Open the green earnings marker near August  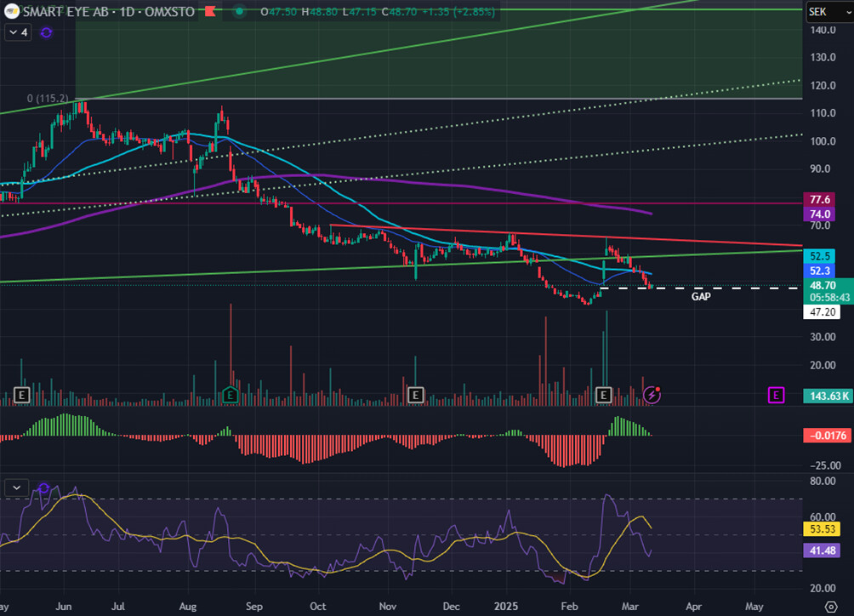(x=230, y=395)
